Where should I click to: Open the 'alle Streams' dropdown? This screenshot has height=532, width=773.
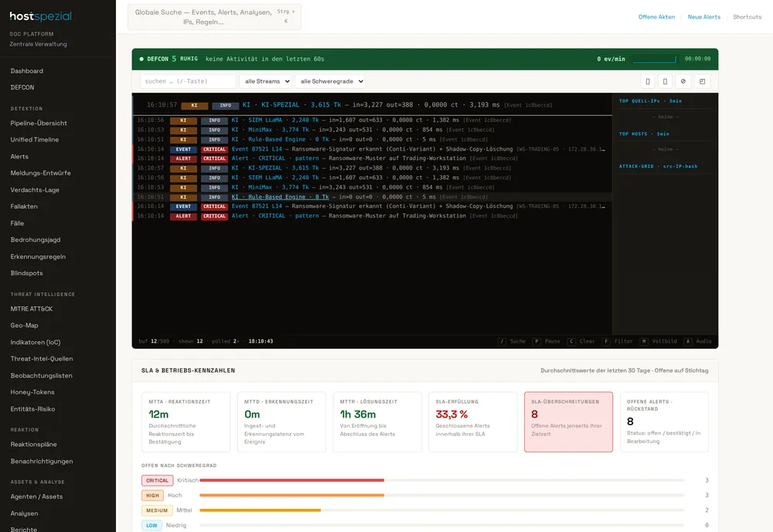point(266,81)
